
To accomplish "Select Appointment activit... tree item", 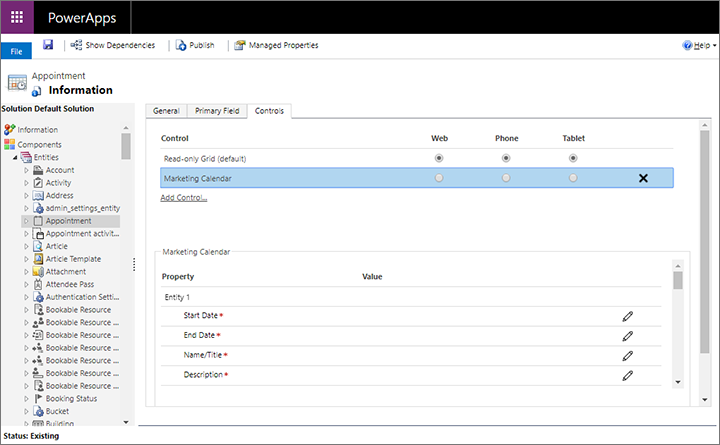I will click(x=82, y=233).
